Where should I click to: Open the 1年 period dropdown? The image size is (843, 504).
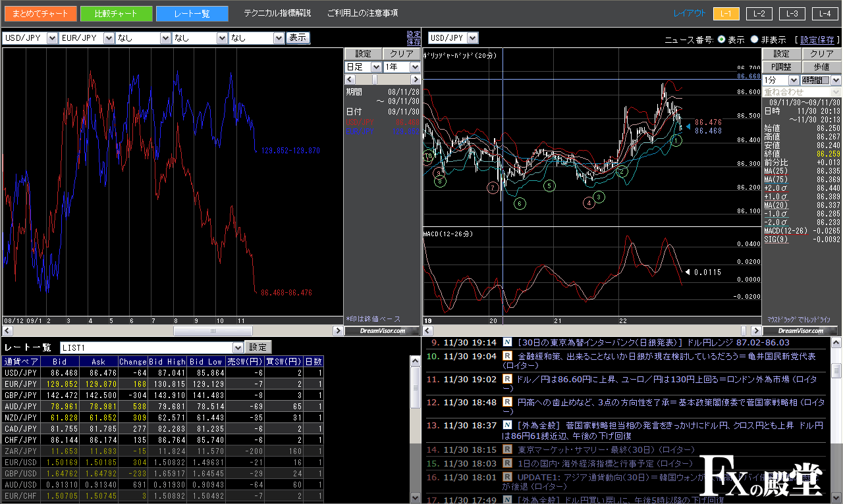[415, 67]
